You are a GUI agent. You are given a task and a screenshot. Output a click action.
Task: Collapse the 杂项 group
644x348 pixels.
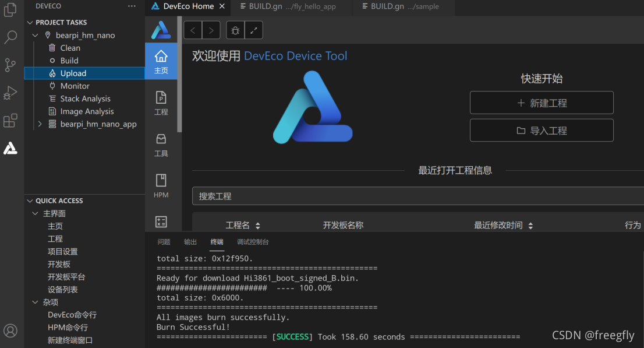[36, 302]
